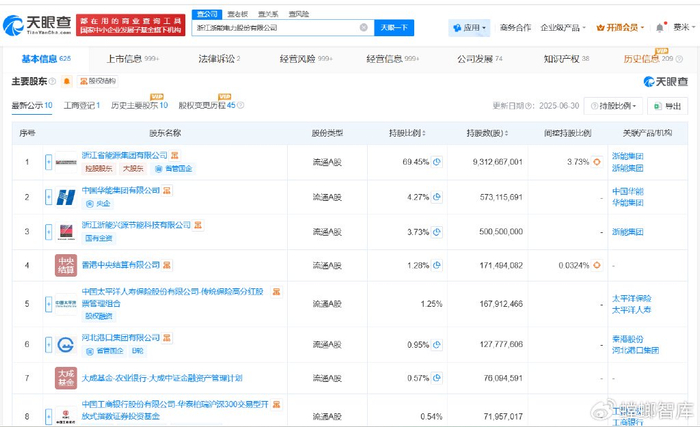
Task: Switch to the 法律诉讼 tab
Action: click(x=217, y=59)
